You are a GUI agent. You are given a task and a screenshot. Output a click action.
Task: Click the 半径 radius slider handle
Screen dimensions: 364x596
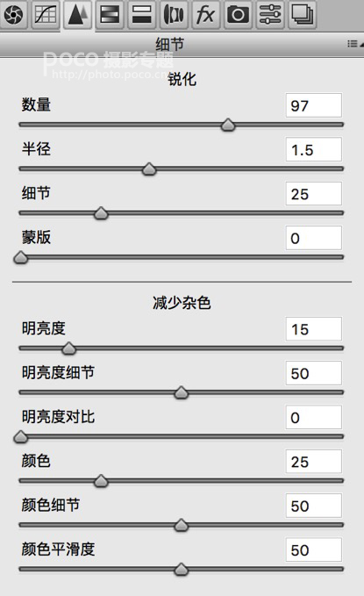(x=149, y=169)
